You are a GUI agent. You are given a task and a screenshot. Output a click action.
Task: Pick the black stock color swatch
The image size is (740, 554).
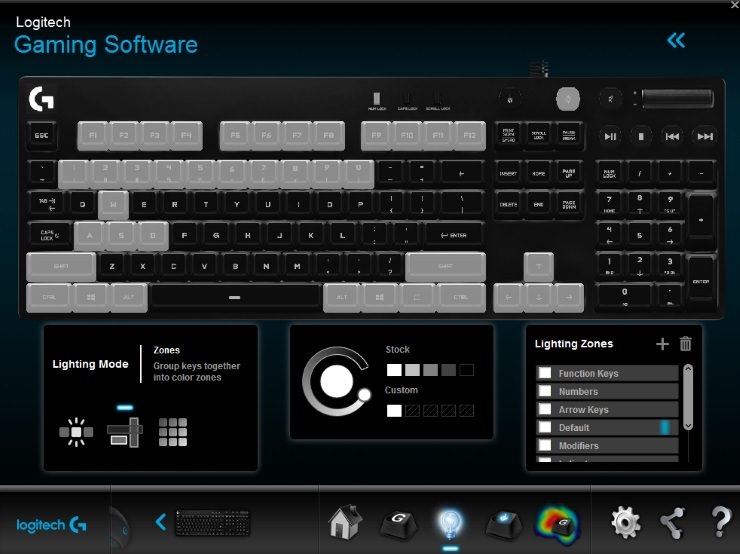click(466, 370)
